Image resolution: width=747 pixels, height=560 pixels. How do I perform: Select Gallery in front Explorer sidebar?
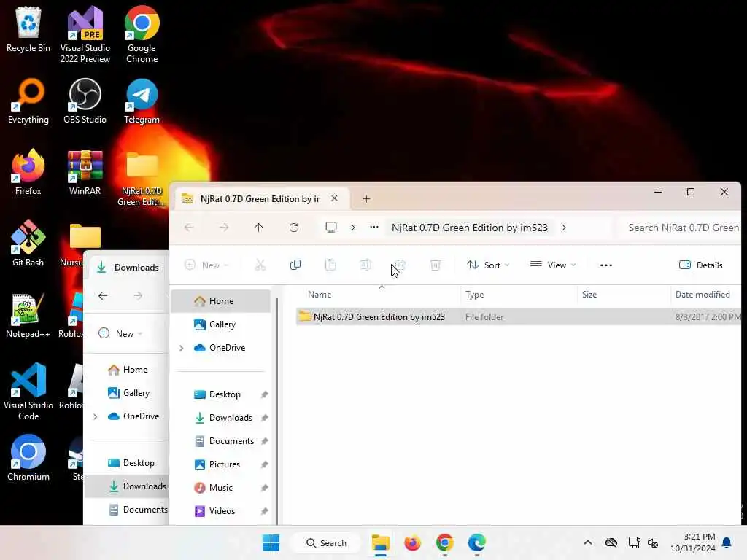[221, 324]
